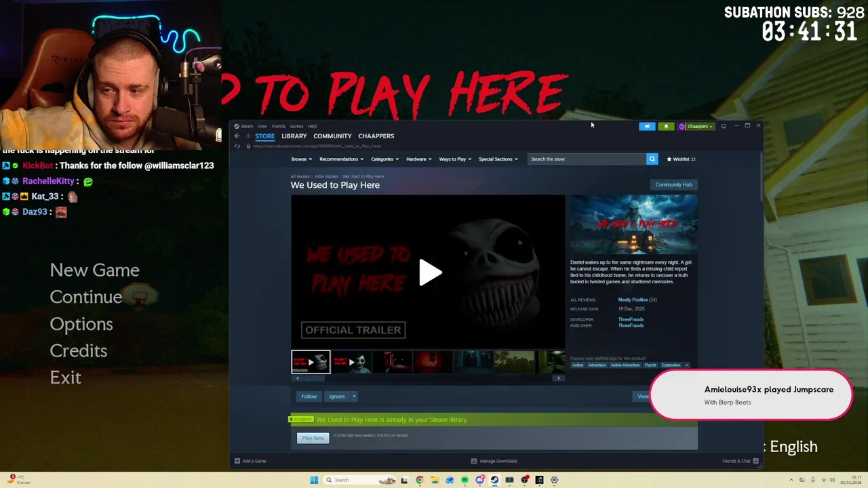Click the Add a Game plus icon
This screenshot has height=488, width=868.
(237, 461)
